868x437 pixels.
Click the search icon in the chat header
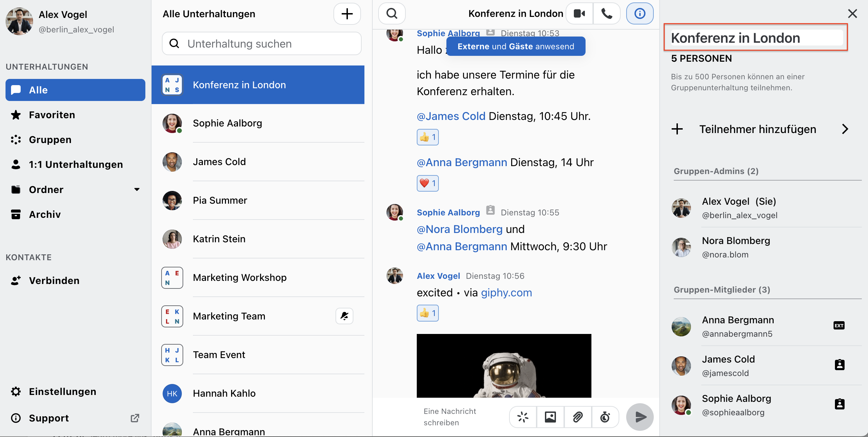(392, 14)
